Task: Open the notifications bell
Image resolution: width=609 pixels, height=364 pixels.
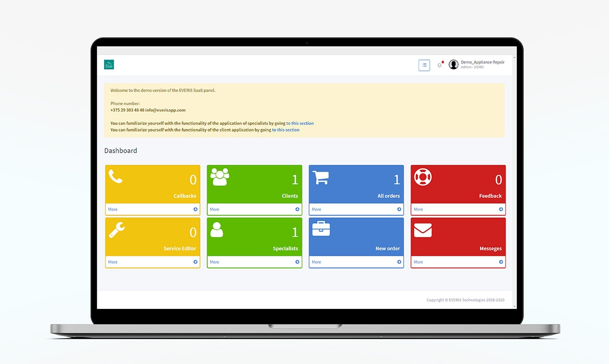Action: pos(440,65)
